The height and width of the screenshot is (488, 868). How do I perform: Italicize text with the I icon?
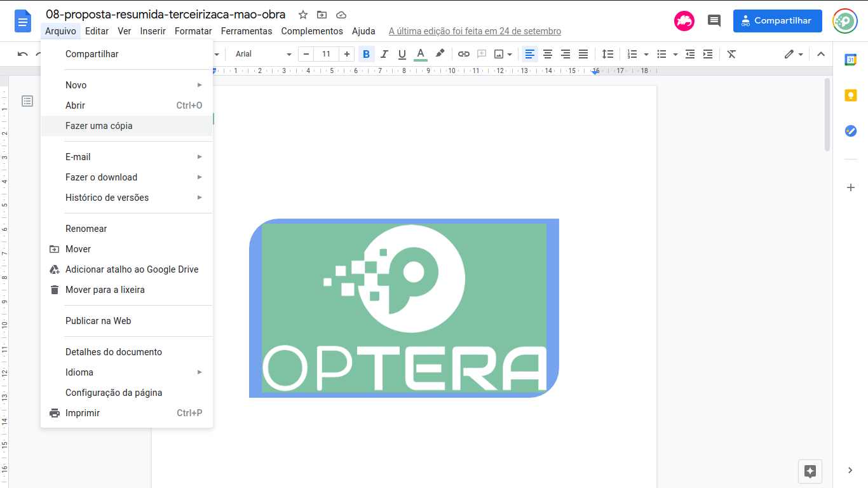point(384,54)
